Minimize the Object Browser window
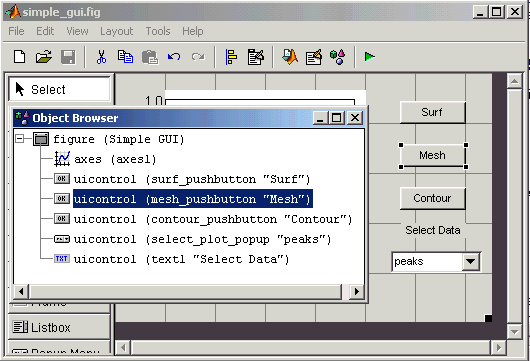 [320, 118]
